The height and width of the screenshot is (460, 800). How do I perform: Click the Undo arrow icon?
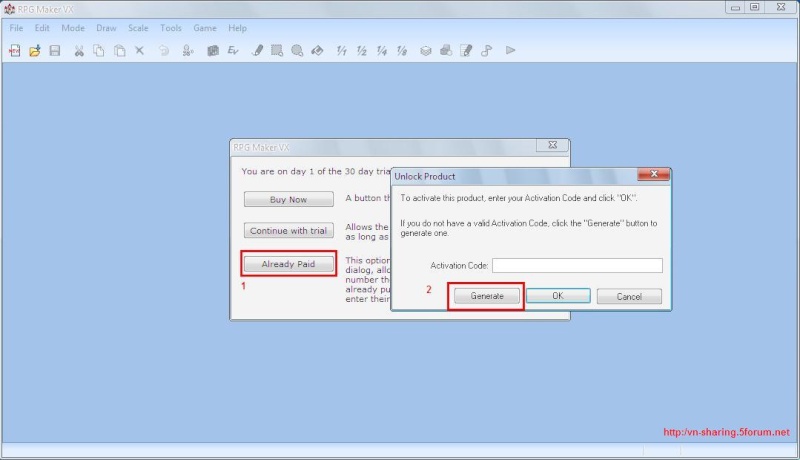click(x=164, y=50)
